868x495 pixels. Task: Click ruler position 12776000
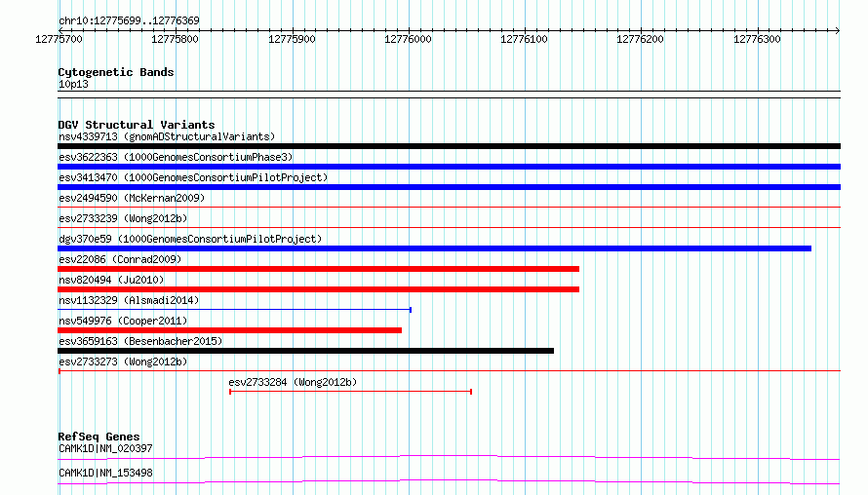pos(408,39)
